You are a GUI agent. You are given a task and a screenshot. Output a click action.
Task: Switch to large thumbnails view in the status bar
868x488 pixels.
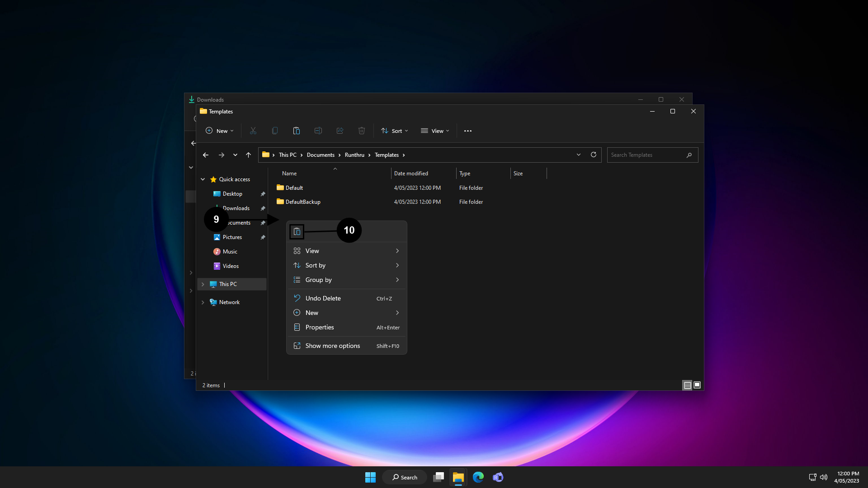pos(697,385)
